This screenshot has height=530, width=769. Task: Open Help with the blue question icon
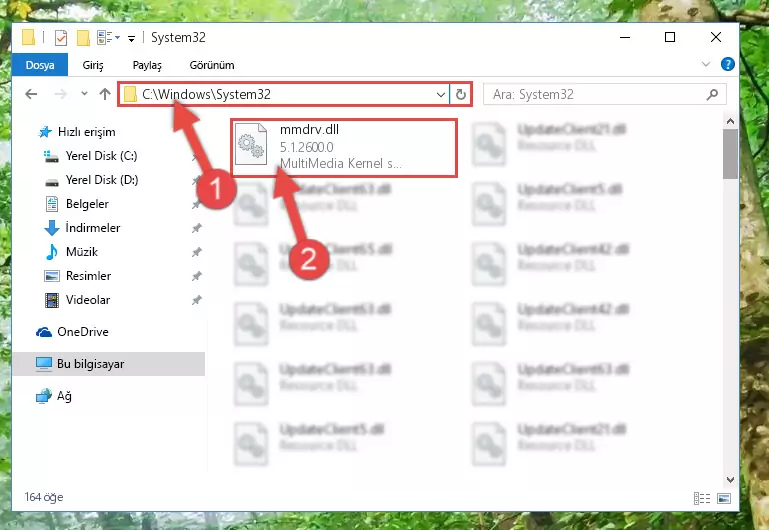pyautogui.click(x=727, y=64)
